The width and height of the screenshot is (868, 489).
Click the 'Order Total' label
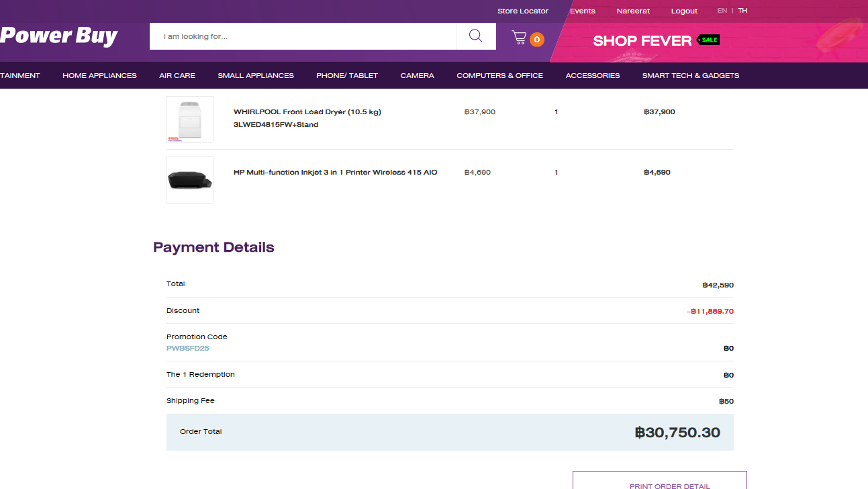[x=201, y=432]
